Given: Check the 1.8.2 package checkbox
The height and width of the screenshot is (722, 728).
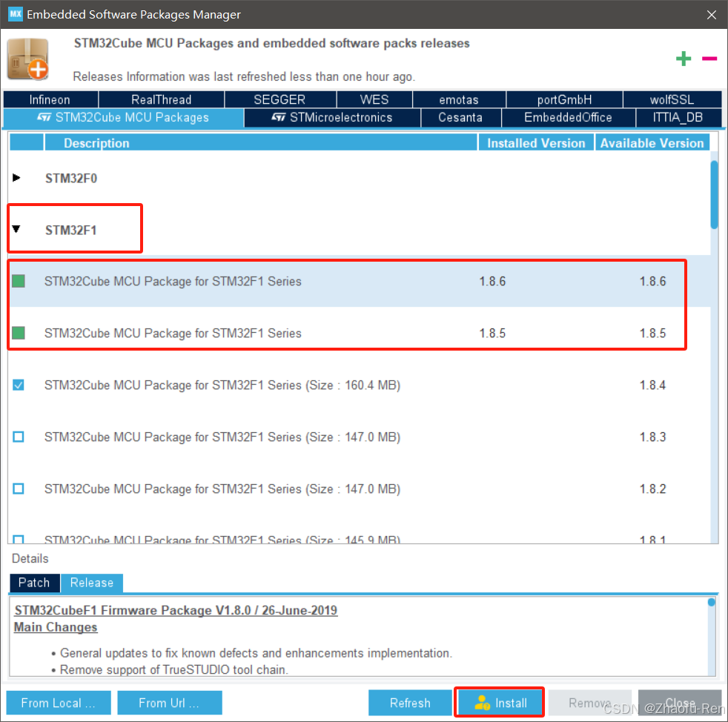Looking at the screenshot, I should pyautogui.click(x=19, y=489).
